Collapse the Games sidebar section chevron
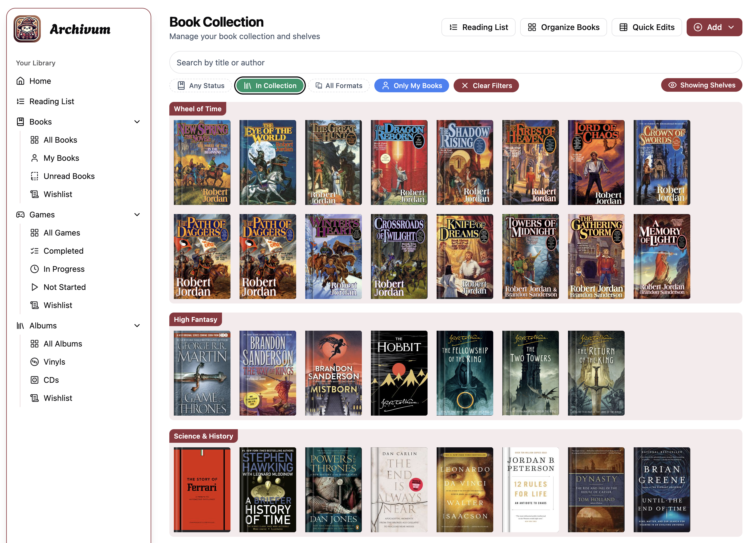The height and width of the screenshot is (543, 756). pos(137,215)
